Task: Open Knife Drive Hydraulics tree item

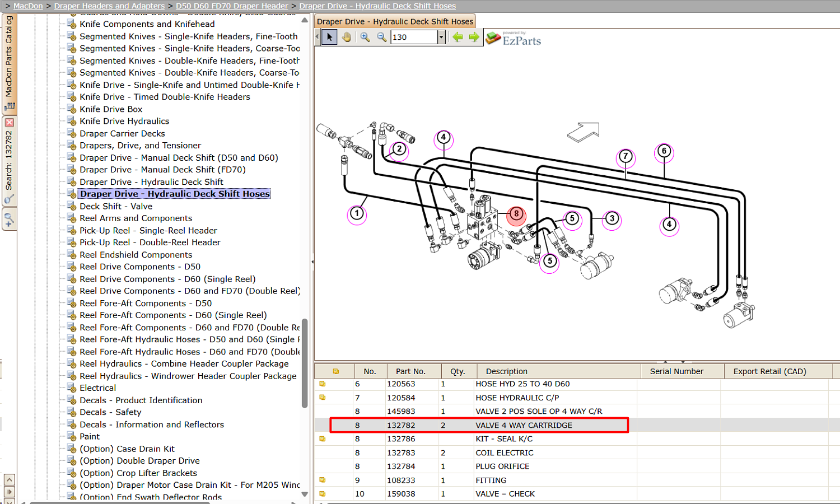Action: tap(124, 121)
